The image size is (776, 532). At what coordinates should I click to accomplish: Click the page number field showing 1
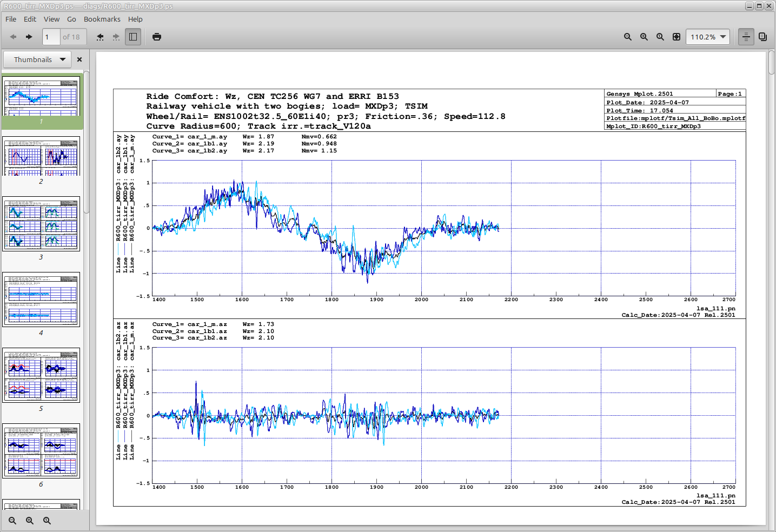tap(51, 37)
